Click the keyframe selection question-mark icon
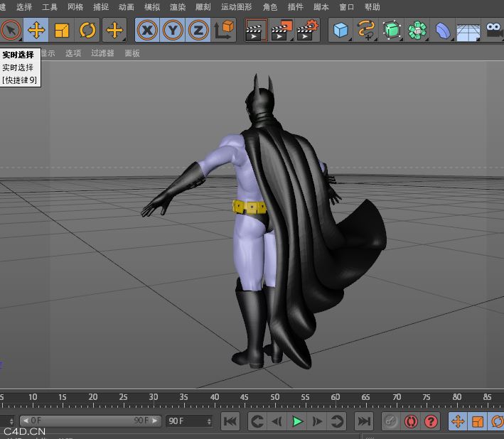 [431, 421]
